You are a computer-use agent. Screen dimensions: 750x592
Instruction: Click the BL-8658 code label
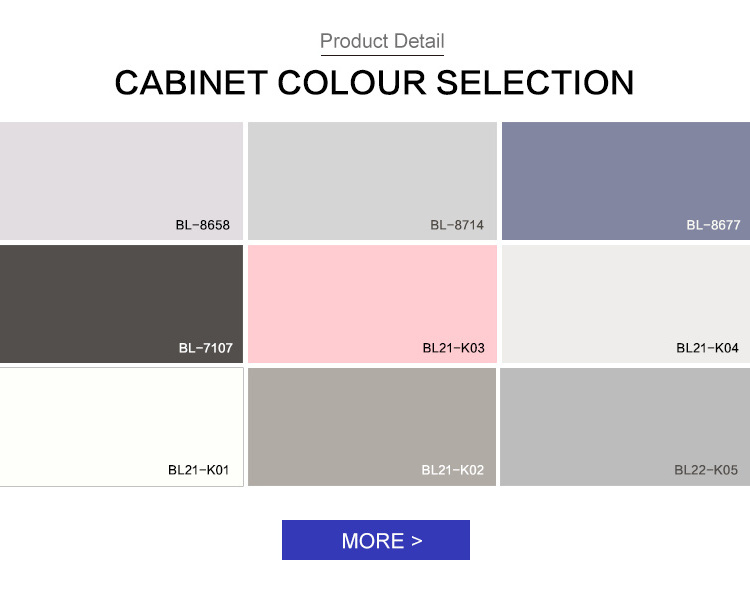203,225
